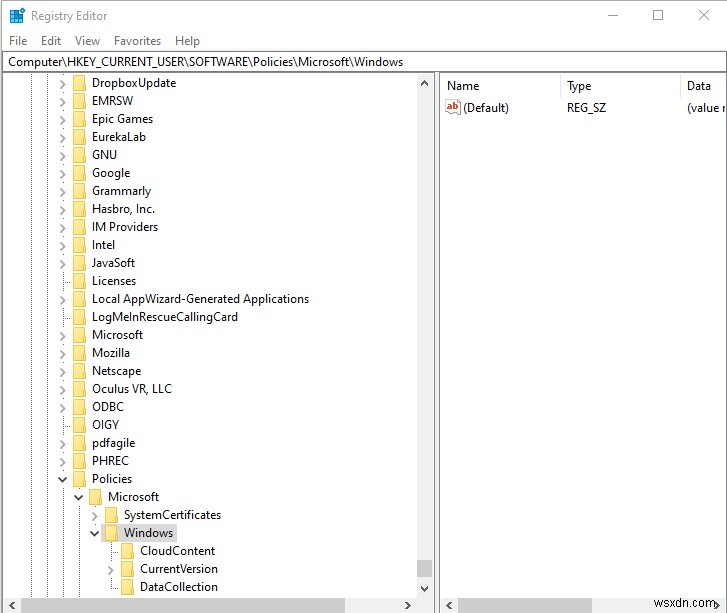The image size is (727, 613).
Task: Select the CurrentVersion key
Action: 179,569
